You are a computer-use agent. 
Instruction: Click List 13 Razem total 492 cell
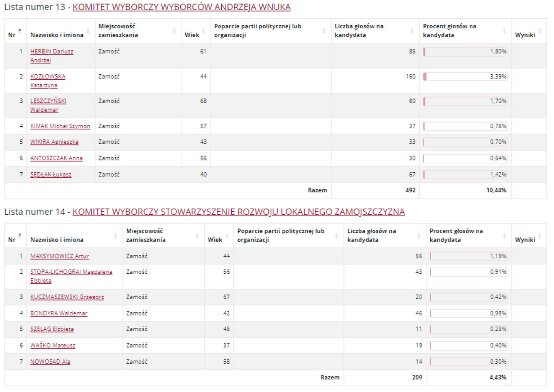(x=410, y=190)
